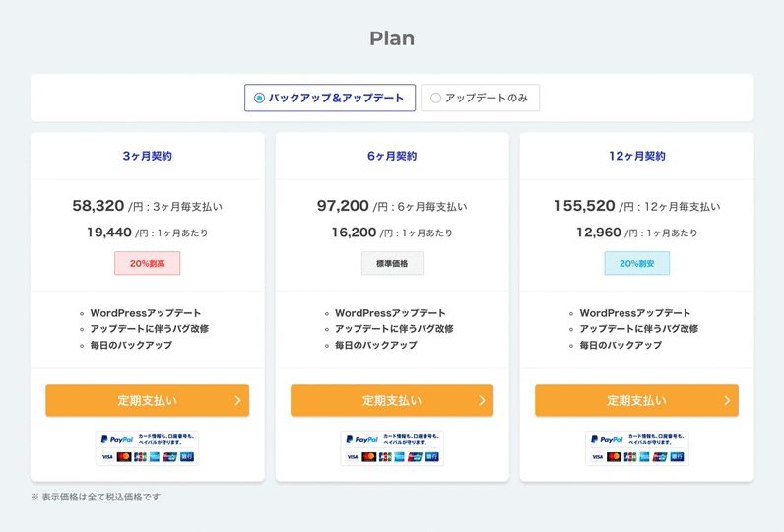Click Mastercard icon in 3ヶ月契約 card
This screenshot has width=784, height=532.
coord(123,456)
